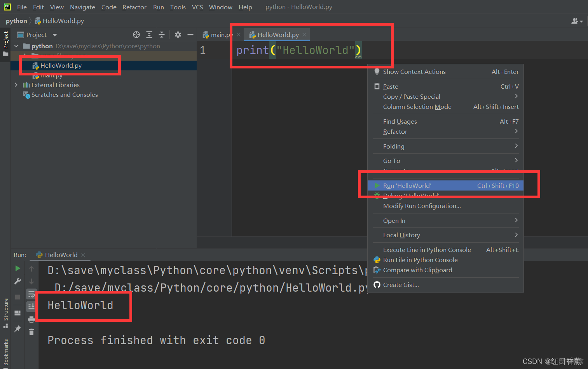The image size is (588, 369).
Task: Open the Help menu
Action: click(x=245, y=7)
